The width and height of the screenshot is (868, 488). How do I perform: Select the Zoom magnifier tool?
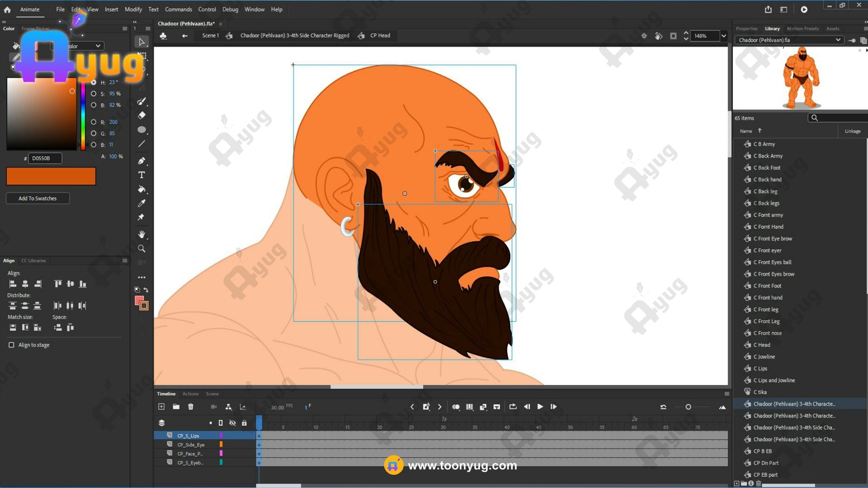pos(142,249)
